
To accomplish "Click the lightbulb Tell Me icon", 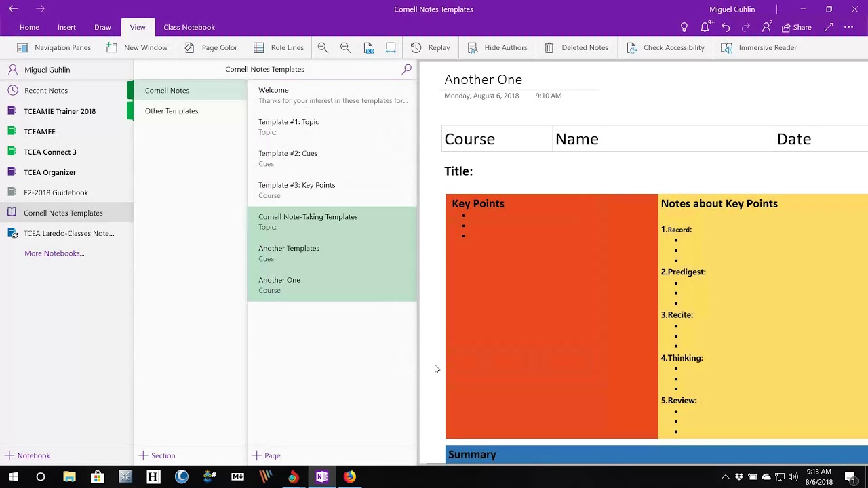I will [x=684, y=27].
